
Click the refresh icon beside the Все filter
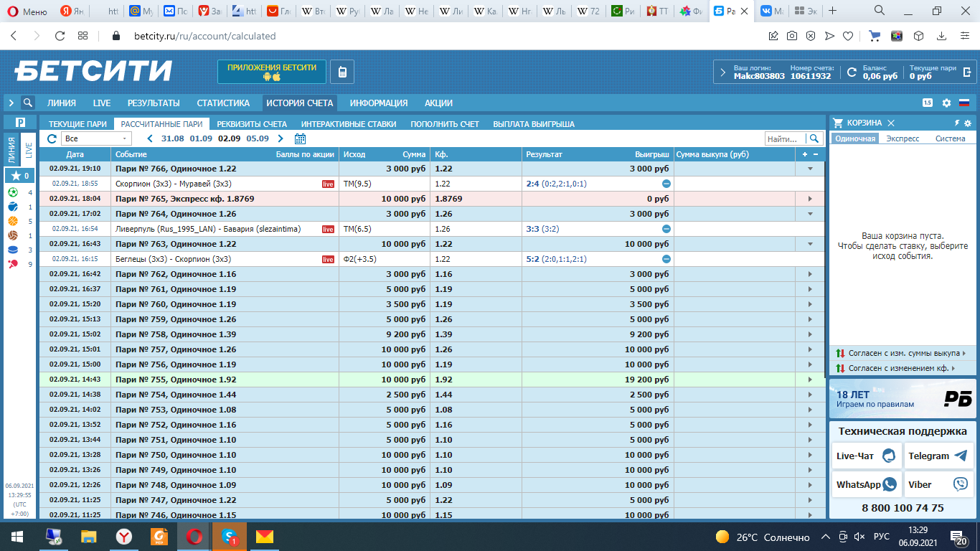click(52, 138)
